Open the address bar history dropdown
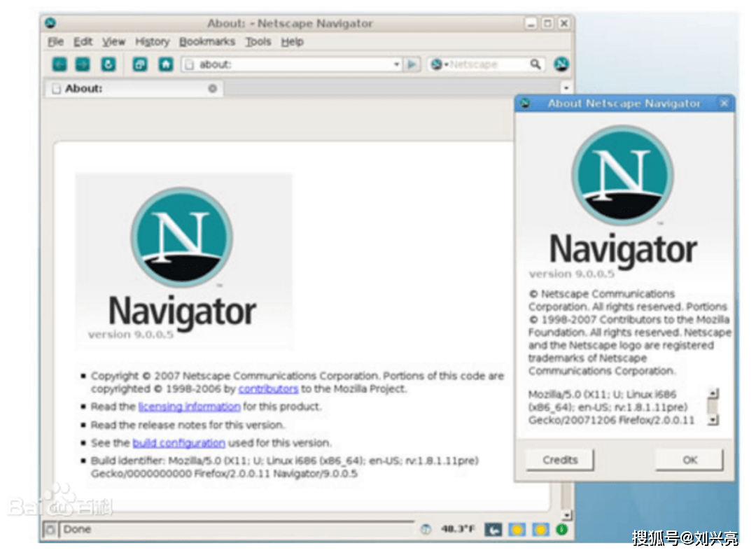 click(x=396, y=64)
